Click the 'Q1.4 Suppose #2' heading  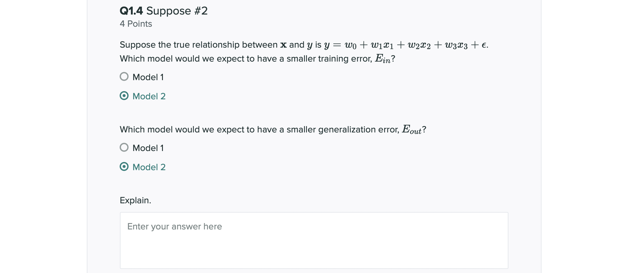click(164, 11)
